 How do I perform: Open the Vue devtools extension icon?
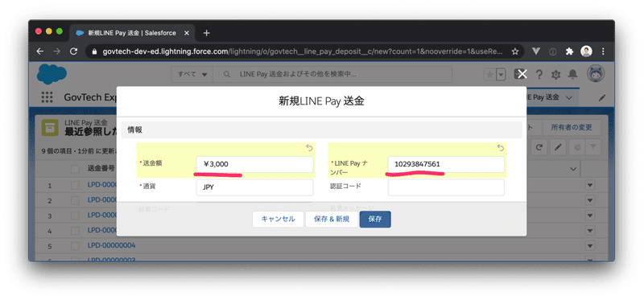536,51
